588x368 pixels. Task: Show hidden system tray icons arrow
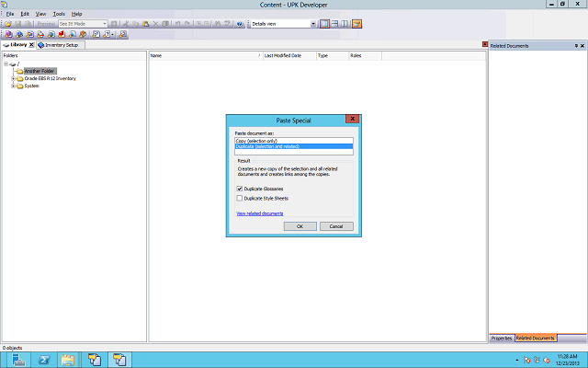516,360
